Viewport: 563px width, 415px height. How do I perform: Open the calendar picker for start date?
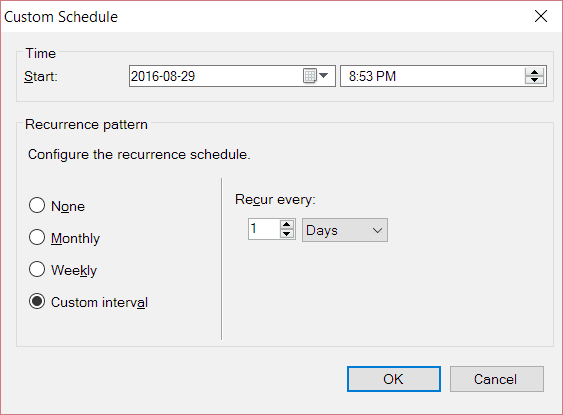pyautogui.click(x=316, y=76)
